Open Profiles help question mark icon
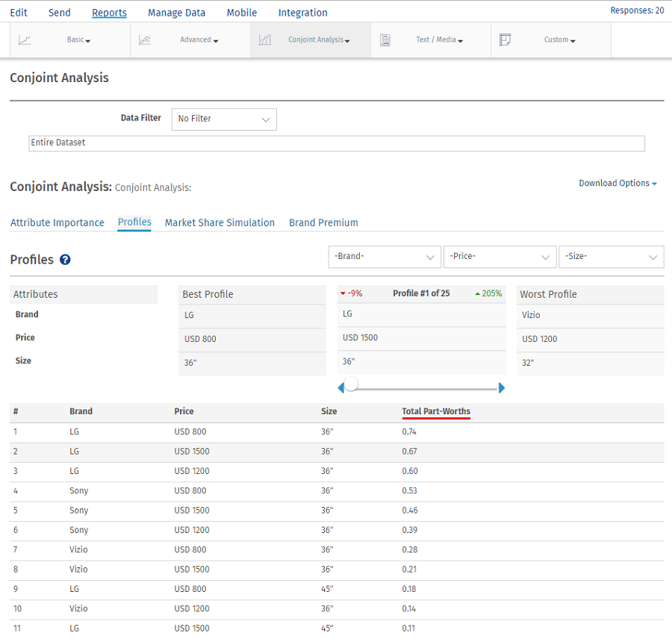The height and width of the screenshot is (639, 672). pos(65,260)
